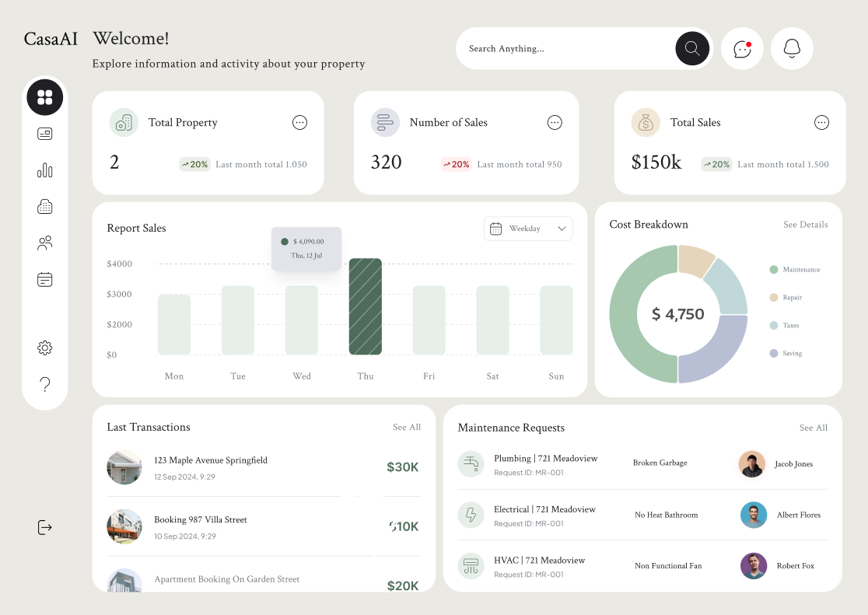The image size is (868, 615).
Task: Open the settings gear in the sidebar
Action: coord(44,348)
